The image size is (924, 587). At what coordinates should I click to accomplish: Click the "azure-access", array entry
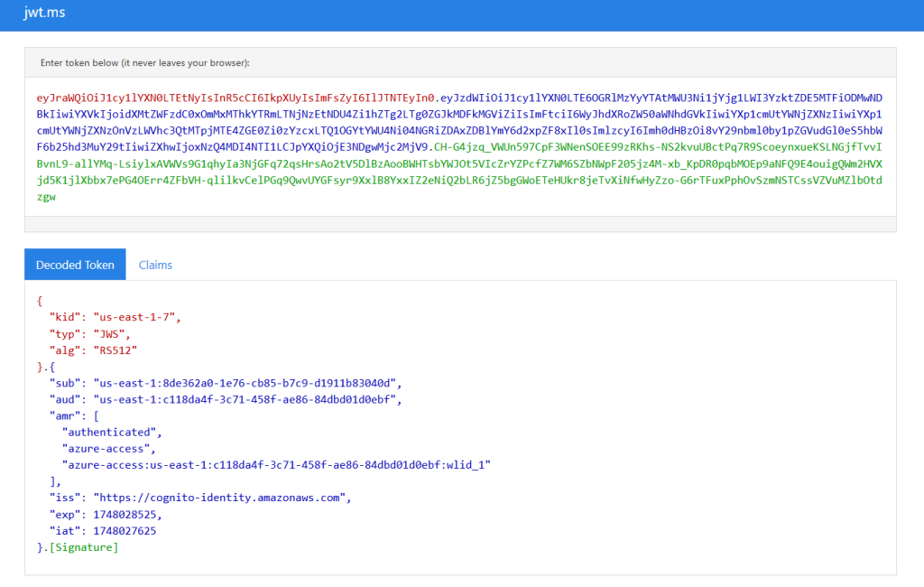[x=109, y=449]
